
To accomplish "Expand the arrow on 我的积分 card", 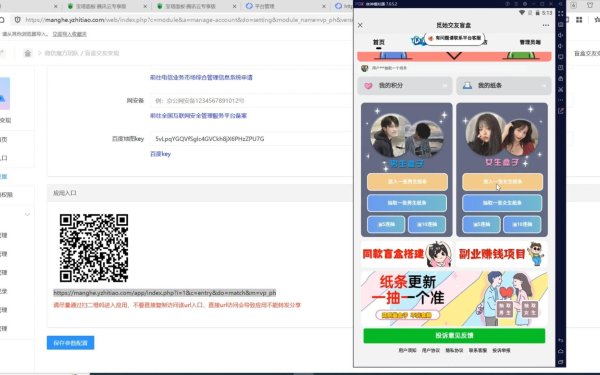I will tap(445, 86).
